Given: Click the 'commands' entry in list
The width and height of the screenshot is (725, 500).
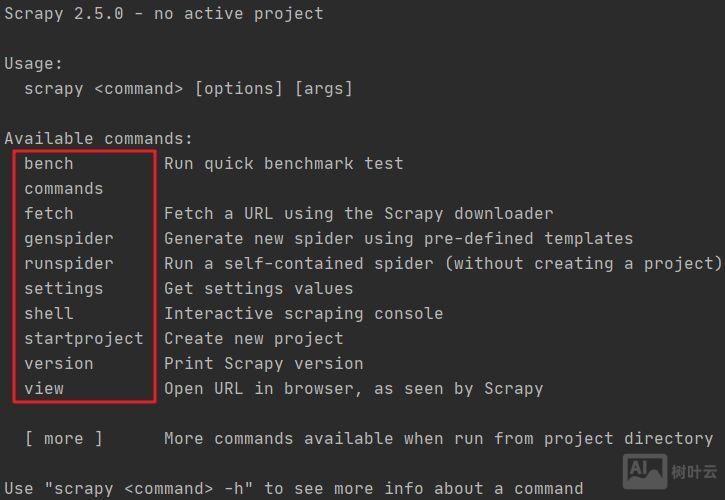Looking at the screenshot, I should [64, 189].
